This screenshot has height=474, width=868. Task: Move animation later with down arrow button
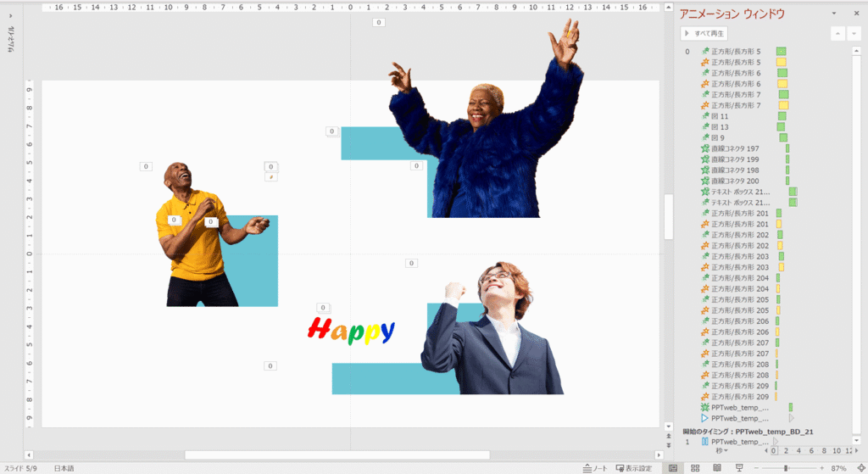pos(854,34)
